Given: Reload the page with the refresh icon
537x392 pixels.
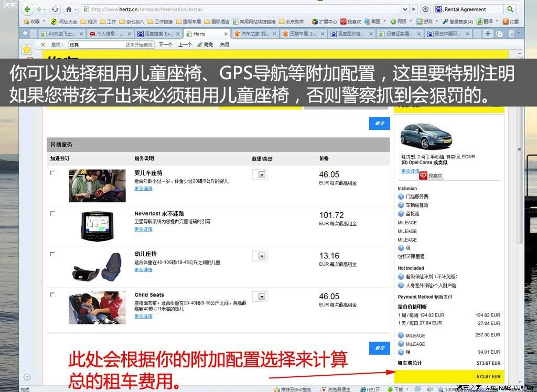Looking at the screenshot, I should pos(55,9).
